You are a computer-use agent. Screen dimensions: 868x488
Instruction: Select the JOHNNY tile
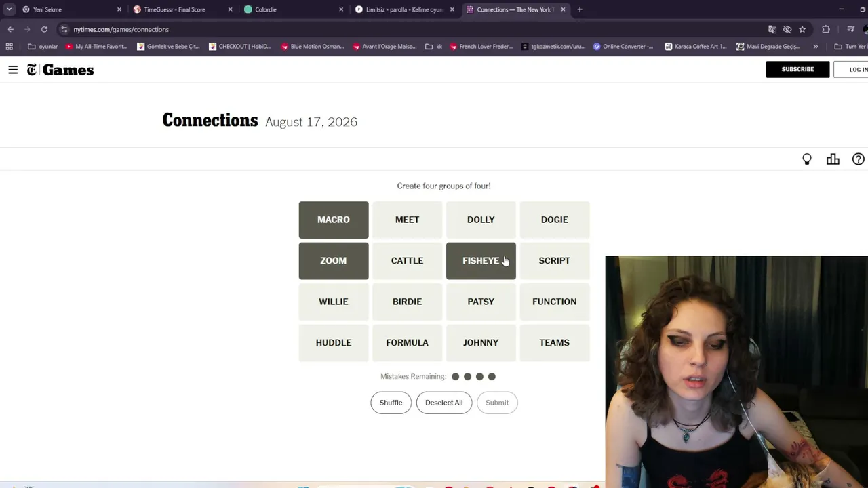click(x=481, y=343)
